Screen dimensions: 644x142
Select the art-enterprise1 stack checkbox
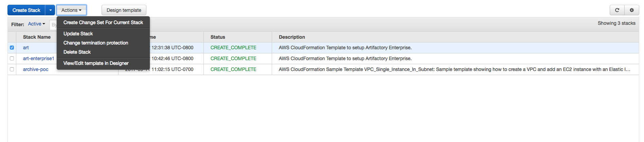pyautogui.click(x=12, y=58)
